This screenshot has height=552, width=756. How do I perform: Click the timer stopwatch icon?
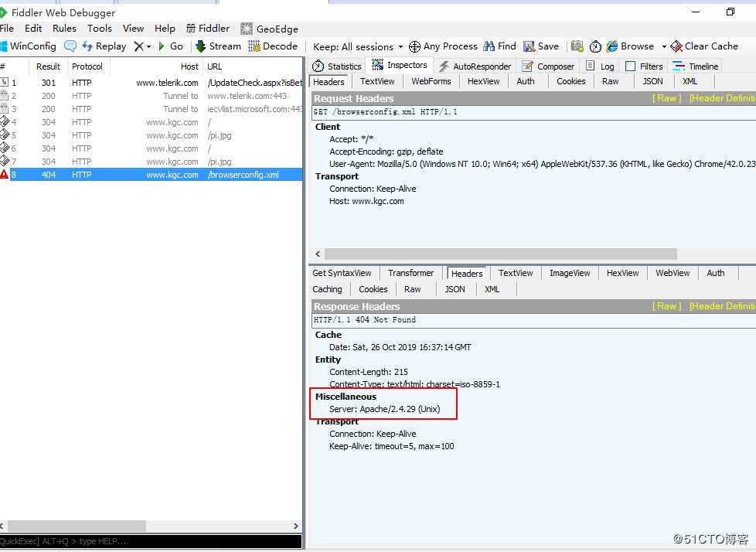tap(595, 46)
